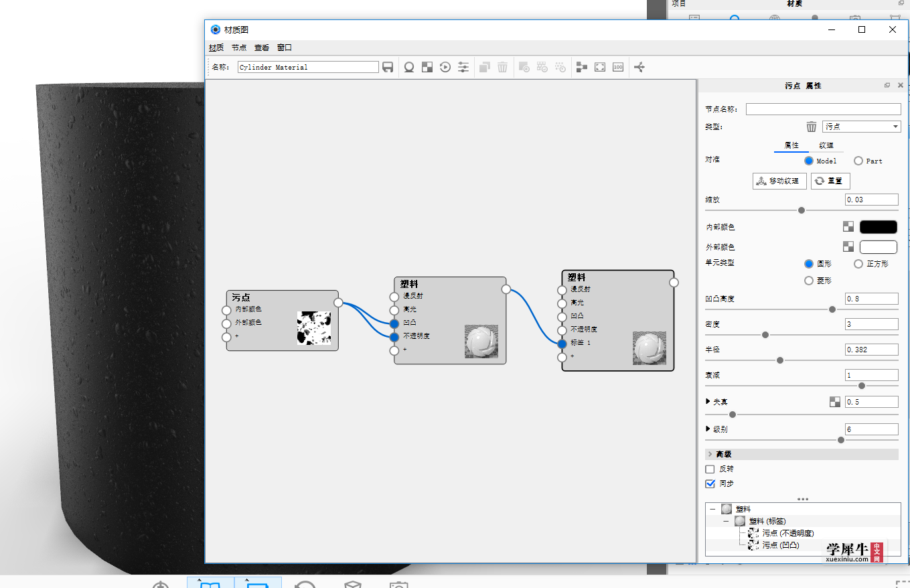Viewport: 910px width, 588px height.
Task: Click trash icon beside type dropdown
Action: (x=812, y=127)
